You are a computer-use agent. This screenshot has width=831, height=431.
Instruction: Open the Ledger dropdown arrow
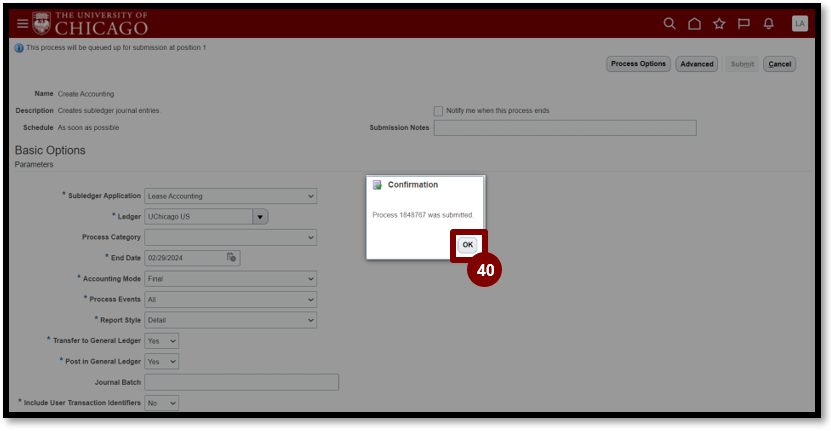260,216
